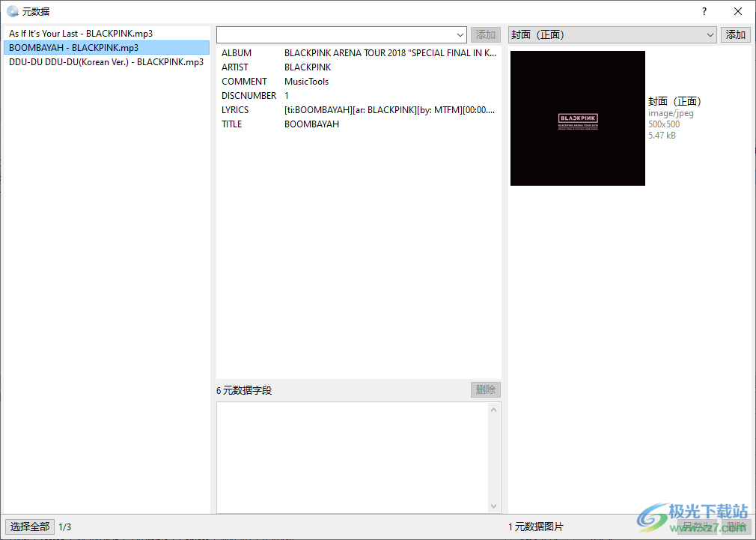Close the 元数据 dialog window
This screenshot has width=756, height=540.
738,11
